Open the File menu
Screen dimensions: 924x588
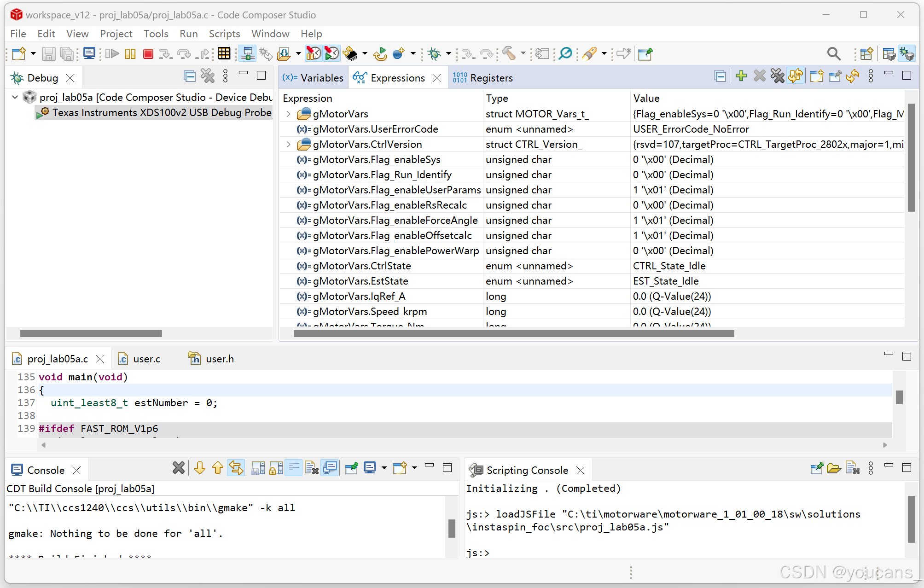18,34
